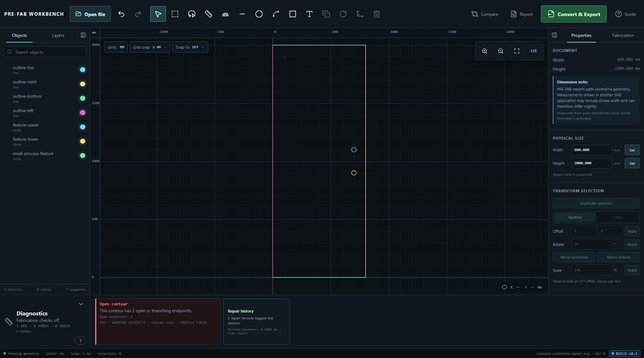Select the feature-lower object row
Screen dimensions: 644x358
coord(45,141)
